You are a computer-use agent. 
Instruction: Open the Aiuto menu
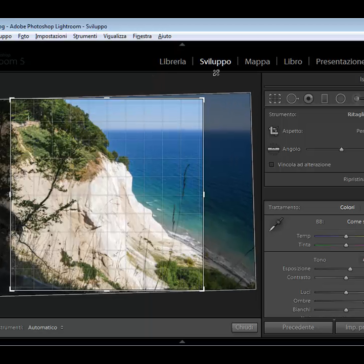pos(165,36)
